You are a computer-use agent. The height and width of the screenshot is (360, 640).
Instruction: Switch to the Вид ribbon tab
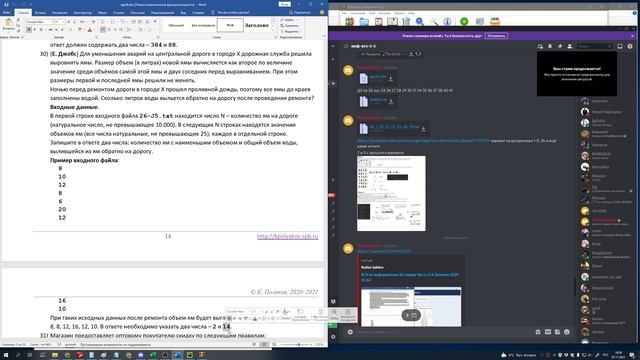tap(183, 13)
